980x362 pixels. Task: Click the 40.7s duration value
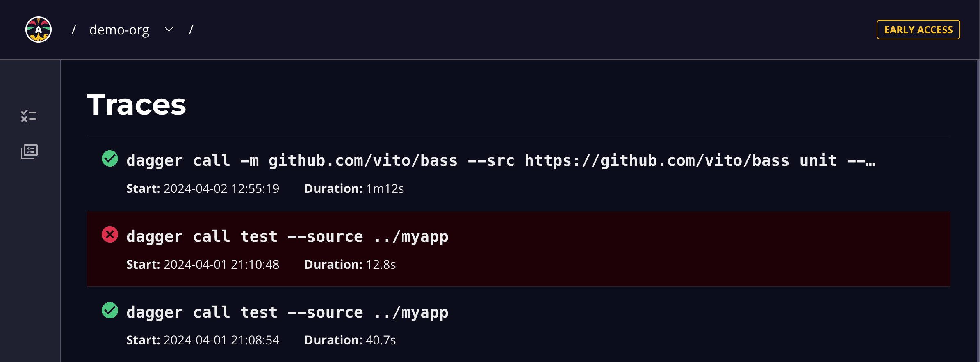point(381,340)
